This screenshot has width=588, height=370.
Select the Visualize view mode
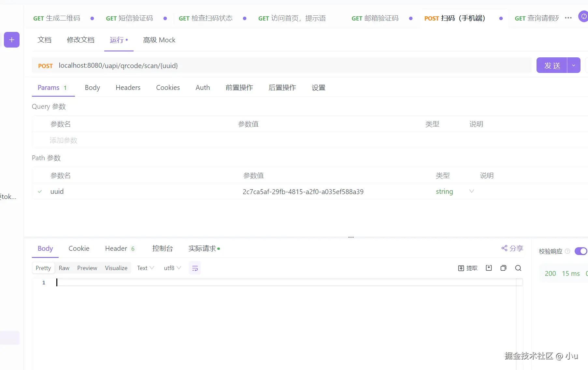point(116,268)
